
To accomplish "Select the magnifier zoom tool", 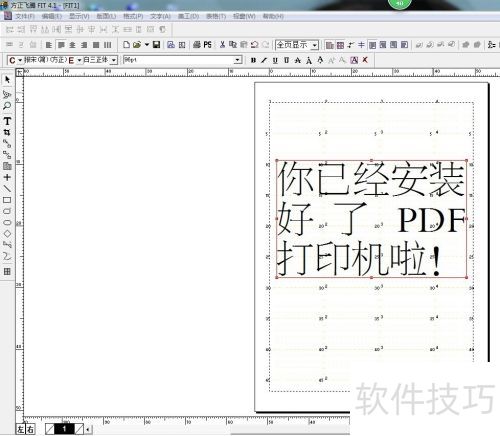I will [7, 106].
